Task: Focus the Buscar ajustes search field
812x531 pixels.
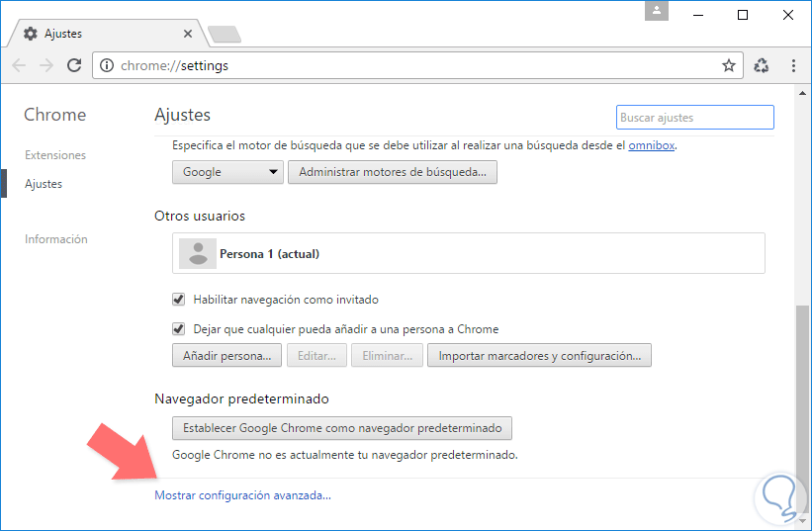Action: pos(695,118)
